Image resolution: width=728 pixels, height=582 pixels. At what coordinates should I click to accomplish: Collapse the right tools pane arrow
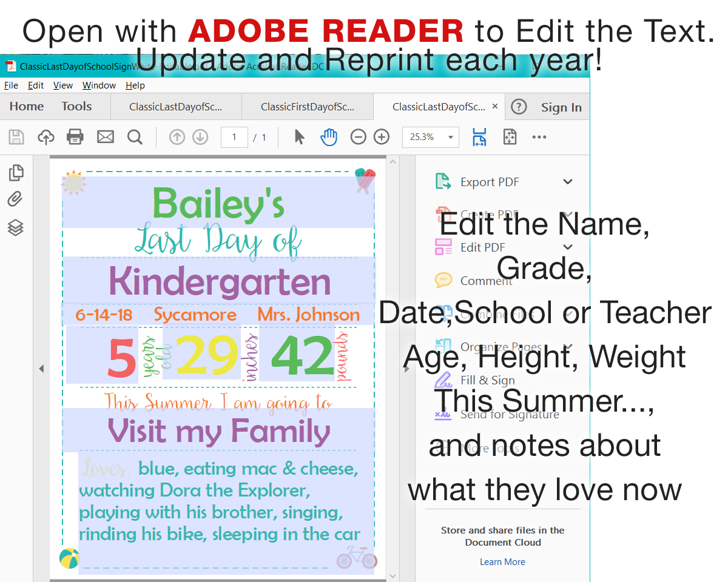(407, 369)
